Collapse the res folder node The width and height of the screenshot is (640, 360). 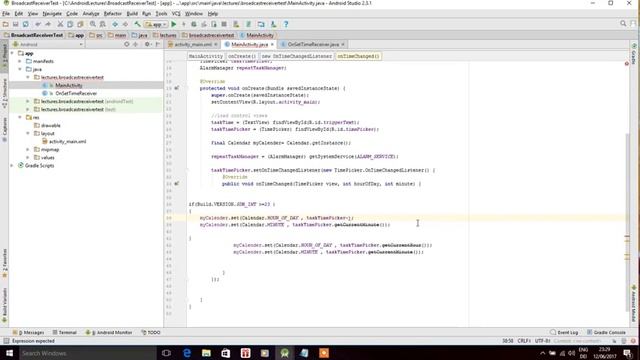click(x=20, y=117)
